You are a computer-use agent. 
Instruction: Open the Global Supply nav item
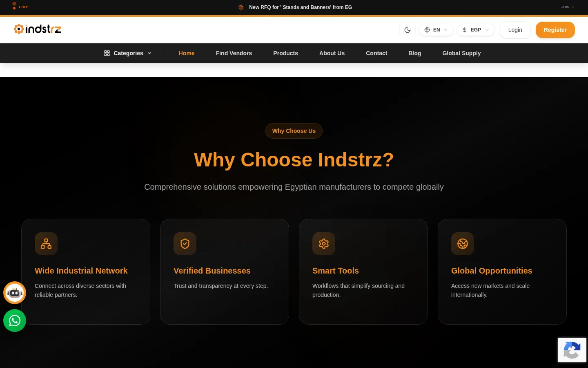[x=461, y=53]
